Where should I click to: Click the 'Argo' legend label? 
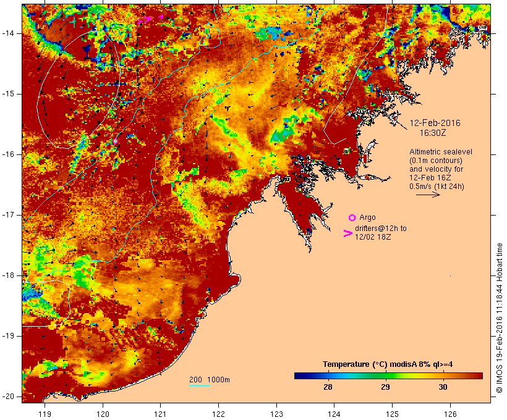tap(367, 217)
